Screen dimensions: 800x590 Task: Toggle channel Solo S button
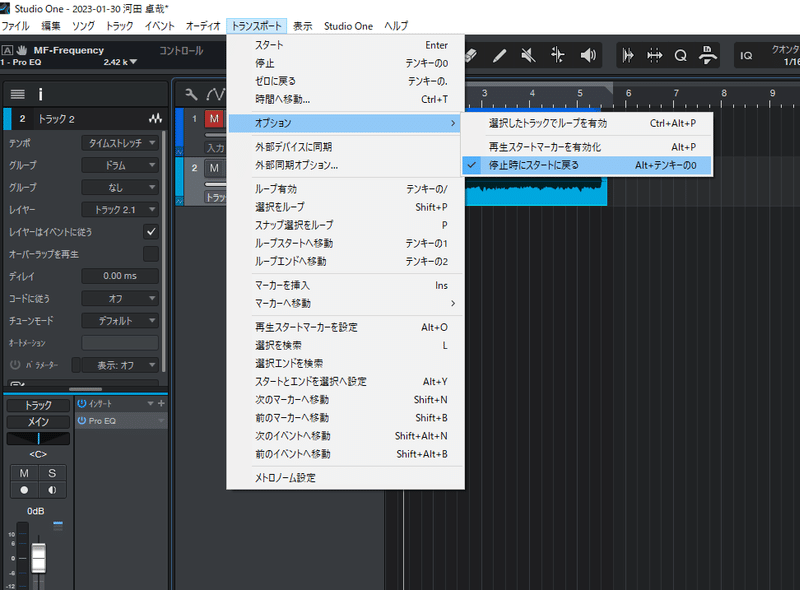click(x=52, y=473)
